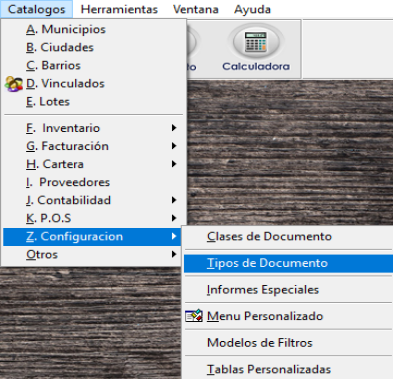Click the arrow next to Inventario

coord(174,128)
